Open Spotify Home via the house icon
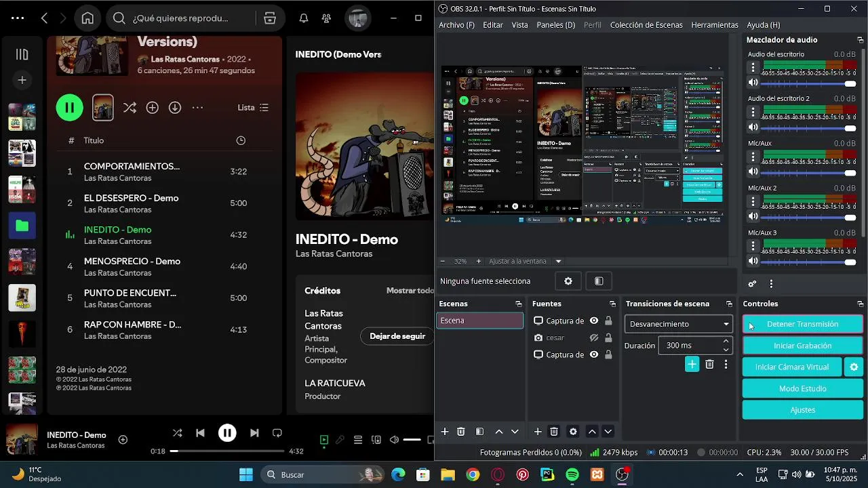Image resolution: width=868 pixels, height=488 pixels. 87,18
